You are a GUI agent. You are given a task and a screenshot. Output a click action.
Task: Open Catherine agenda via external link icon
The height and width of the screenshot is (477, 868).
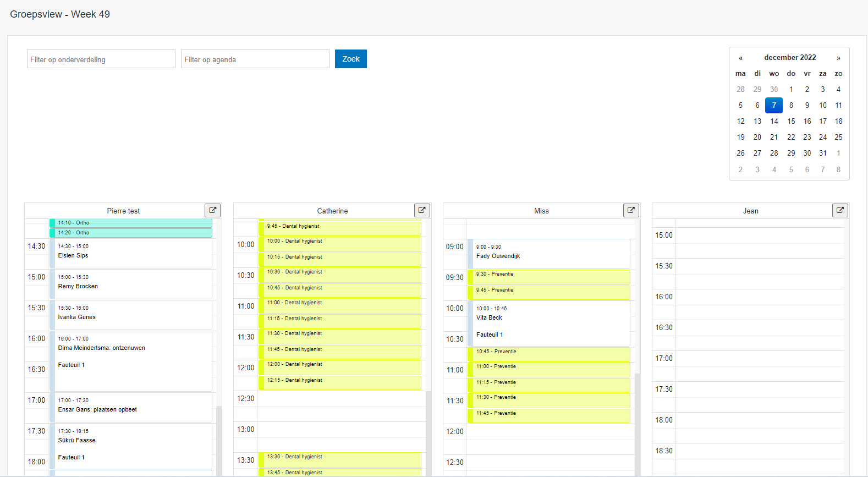point(422,210)
